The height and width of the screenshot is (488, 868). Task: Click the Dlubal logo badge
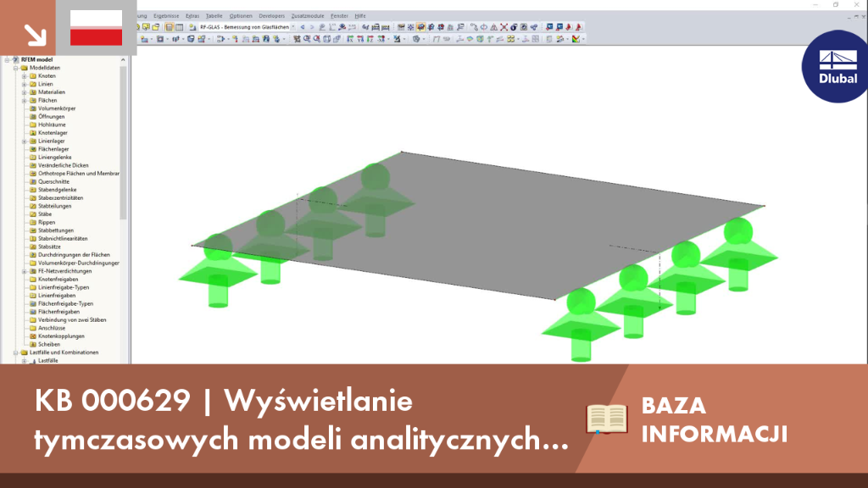[x=837, y=66]
